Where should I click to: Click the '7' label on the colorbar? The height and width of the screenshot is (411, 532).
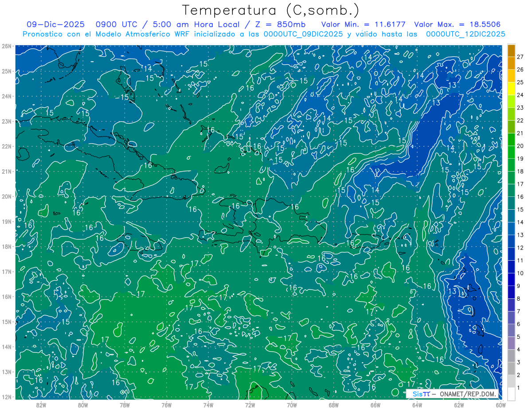coord(518,312)
